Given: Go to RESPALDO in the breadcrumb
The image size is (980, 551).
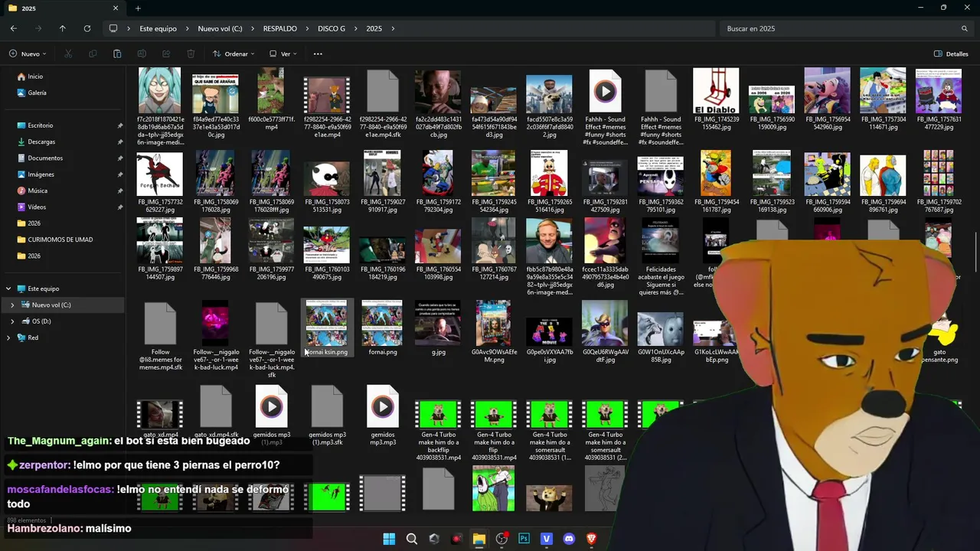Looking at the screenshot, I should [279, 28].
